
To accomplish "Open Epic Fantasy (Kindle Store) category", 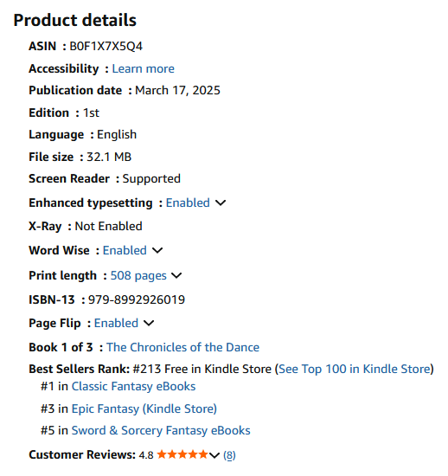I will (x=144, y=408).
